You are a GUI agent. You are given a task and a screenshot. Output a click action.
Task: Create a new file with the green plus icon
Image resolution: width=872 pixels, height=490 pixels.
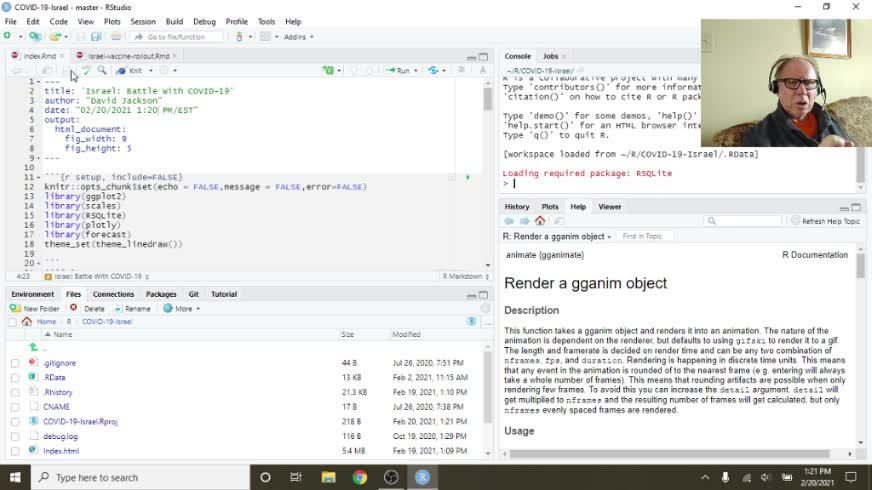pos(7,36)
